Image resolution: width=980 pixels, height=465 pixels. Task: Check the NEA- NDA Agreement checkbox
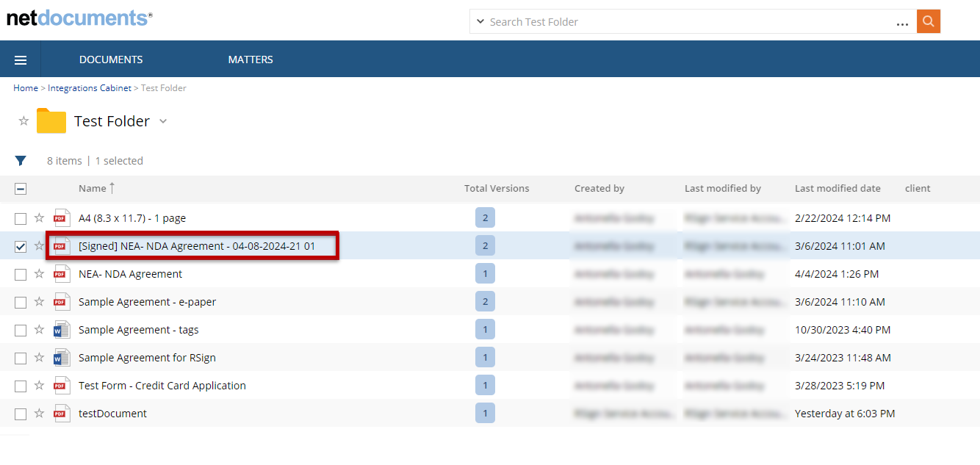[x=21, y=274]
